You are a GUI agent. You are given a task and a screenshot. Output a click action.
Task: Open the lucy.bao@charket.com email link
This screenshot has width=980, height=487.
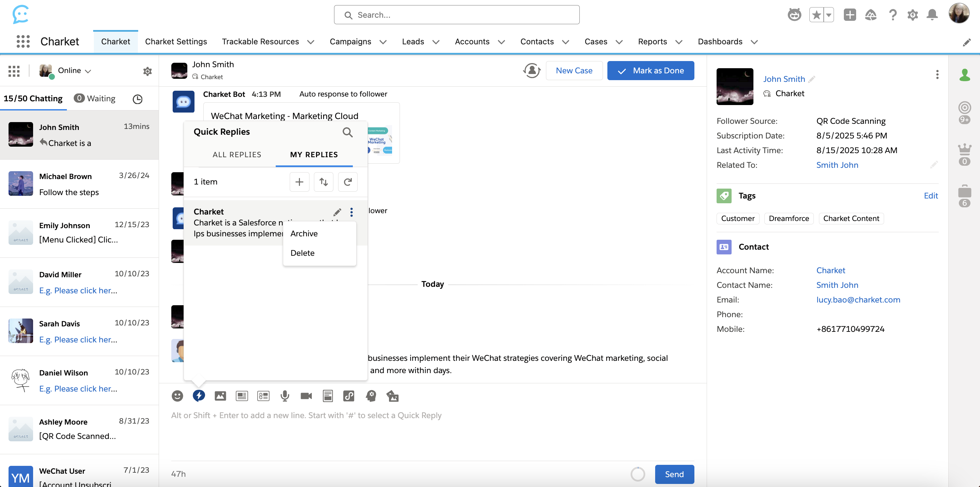858,299
